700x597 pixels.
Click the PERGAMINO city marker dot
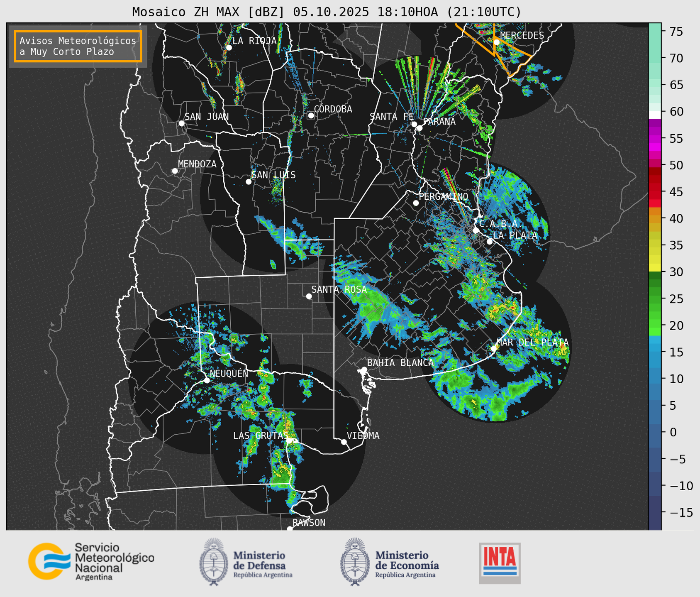coord(416,203)
